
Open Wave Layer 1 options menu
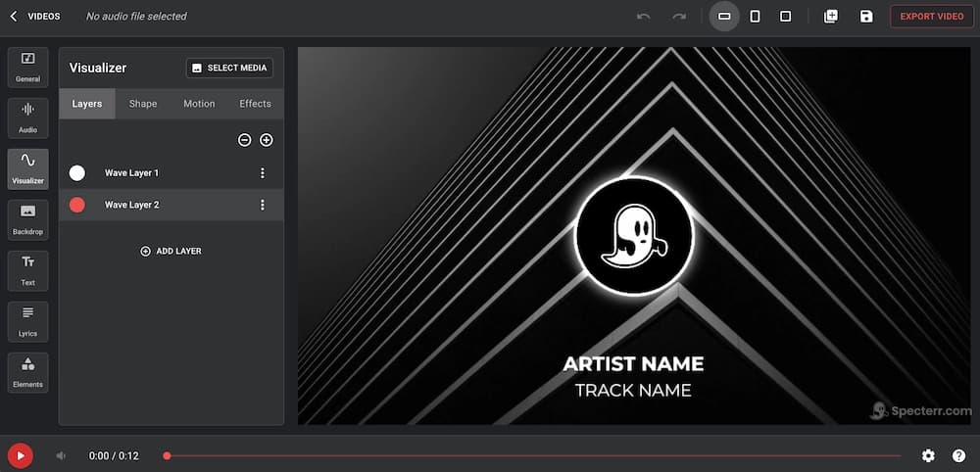tap(263, 173)
